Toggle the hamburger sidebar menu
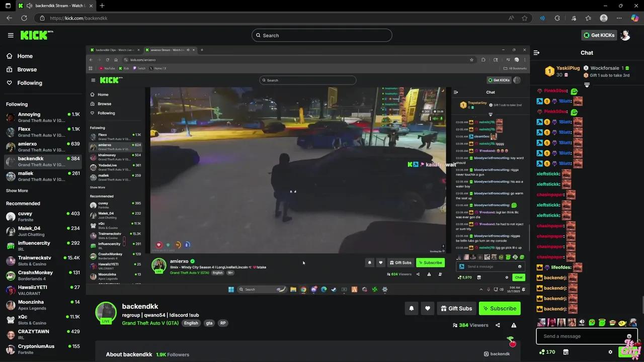Image resolution: width=644 pixels, height=362 pixels. tap(11, 35)
